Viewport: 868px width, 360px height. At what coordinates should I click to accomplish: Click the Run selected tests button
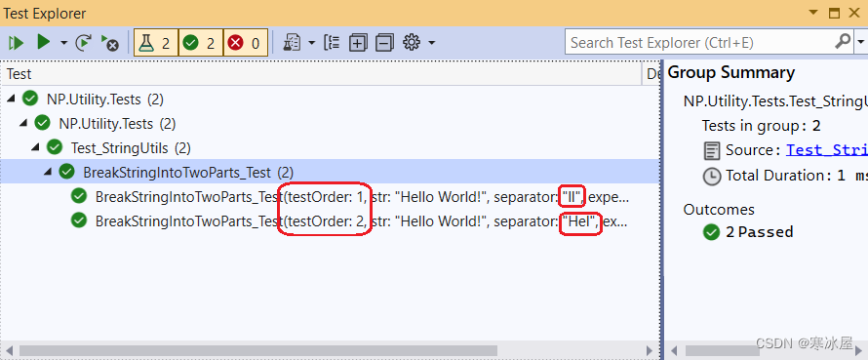pos(43,42)
